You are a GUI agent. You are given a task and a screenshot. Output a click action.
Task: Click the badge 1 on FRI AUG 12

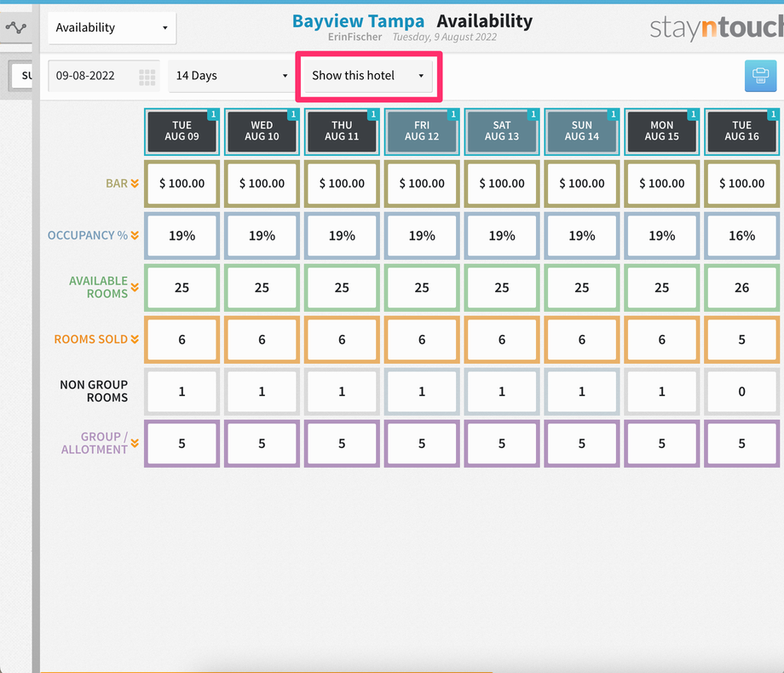(x=453, y=114)
